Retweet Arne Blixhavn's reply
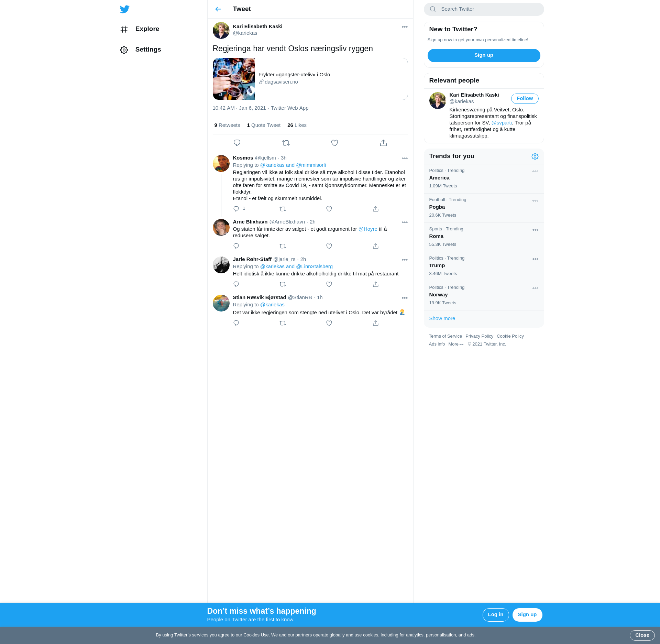This screenshot has height=644, width=660. coord(283,246)
